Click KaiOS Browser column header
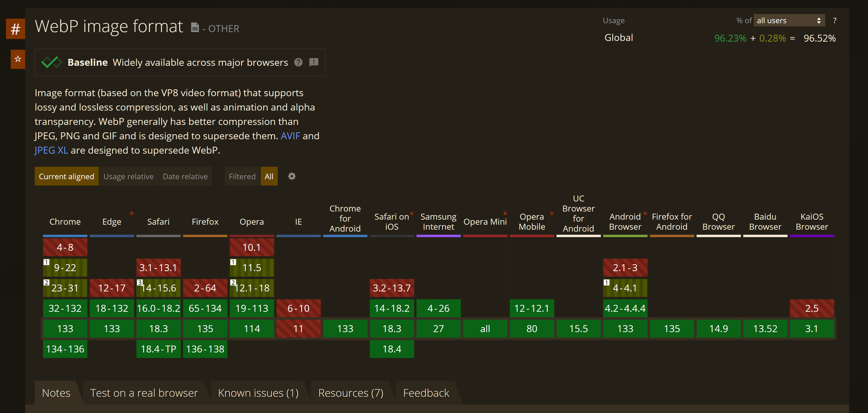The image size is (868, 413). coord(812,222)
